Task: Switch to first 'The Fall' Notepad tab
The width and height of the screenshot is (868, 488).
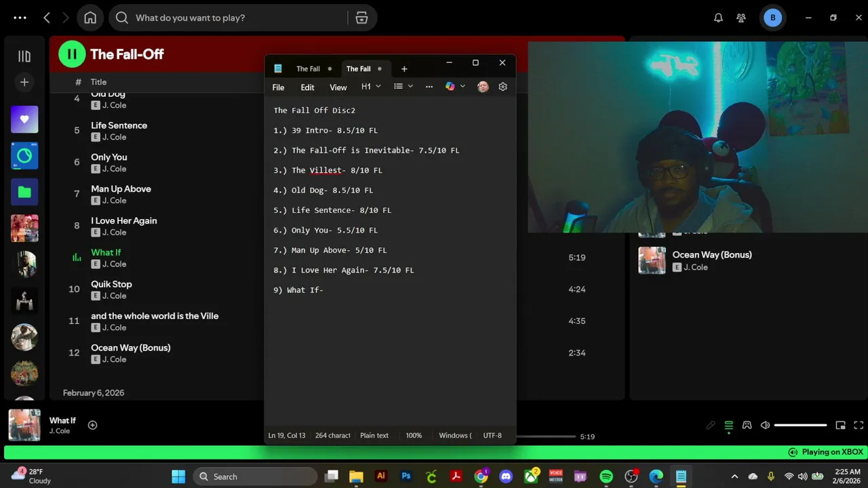Action: 308,68
